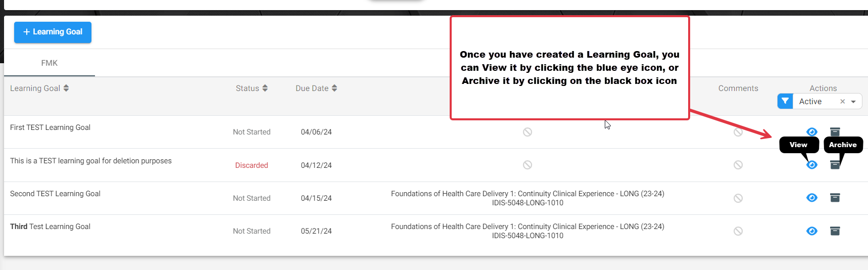The image size is (868, 270).
Task: View the Second TEST Learning Goal via eye icon
Action: 812,198
